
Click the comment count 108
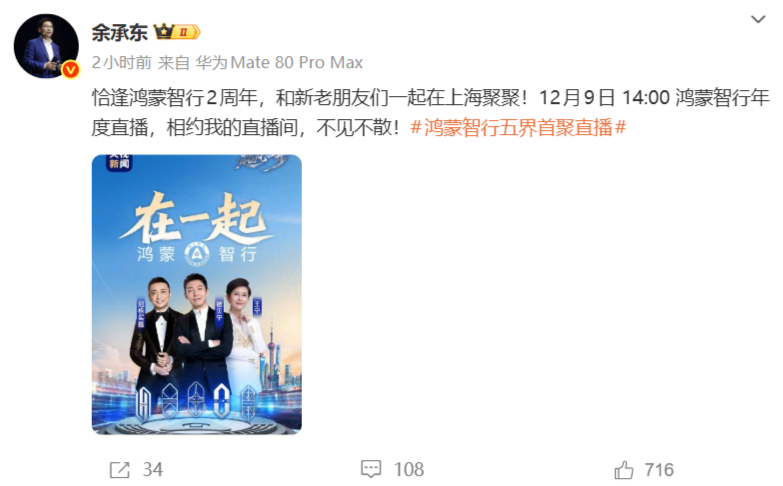409,469
